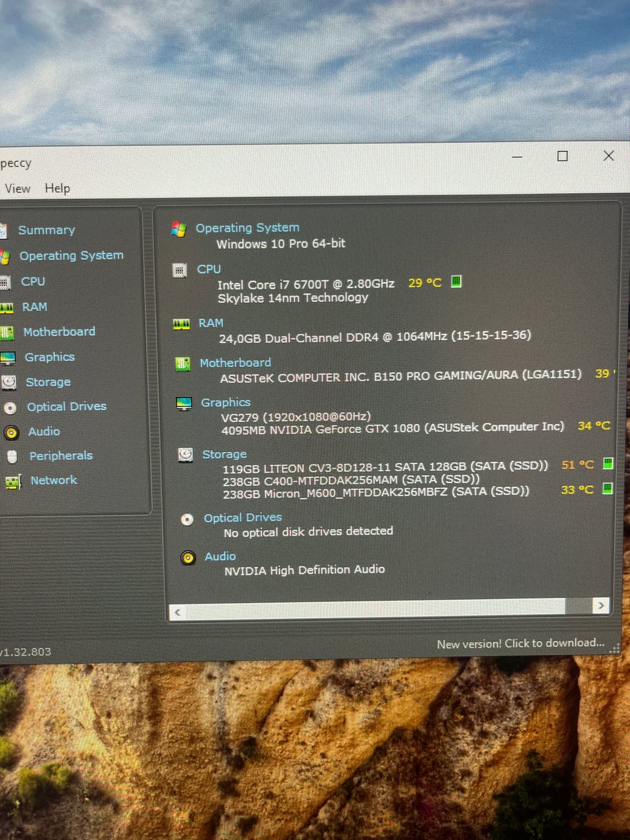
Task: Open the Operating System heading link
Action: (x=247, y=228)
